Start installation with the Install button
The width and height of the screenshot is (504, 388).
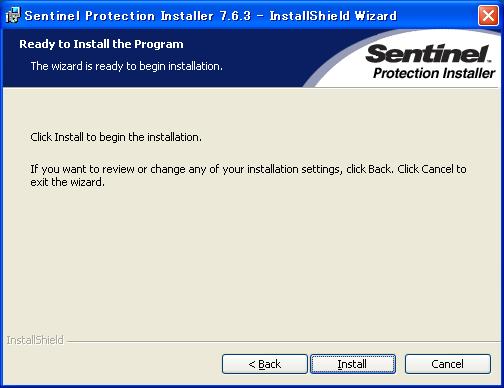pos(353,364)
